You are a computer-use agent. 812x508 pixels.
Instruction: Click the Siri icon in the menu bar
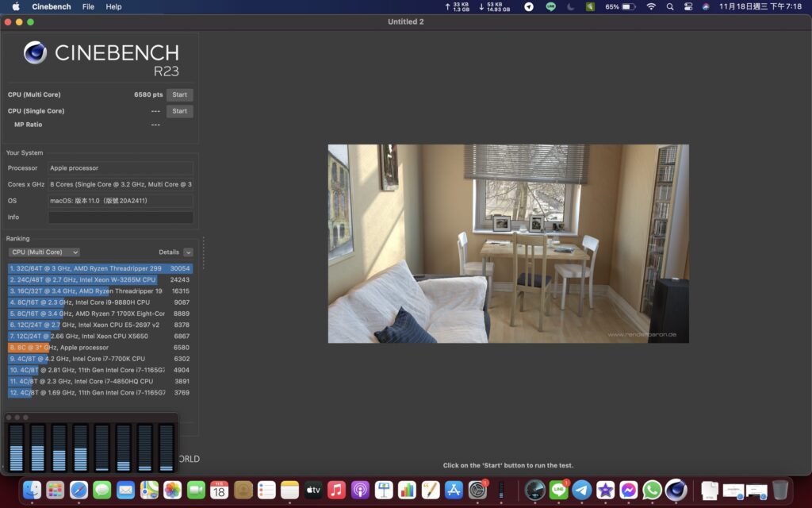coord(705,6)
